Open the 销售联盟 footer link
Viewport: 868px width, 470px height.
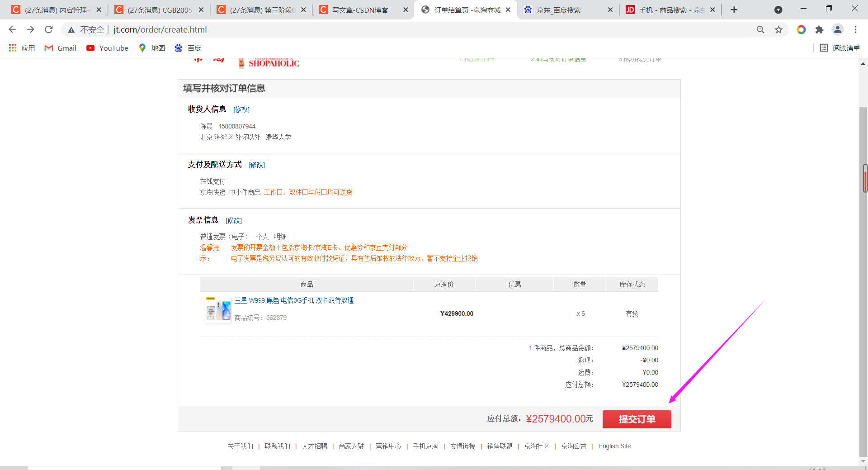coord(500,446)
